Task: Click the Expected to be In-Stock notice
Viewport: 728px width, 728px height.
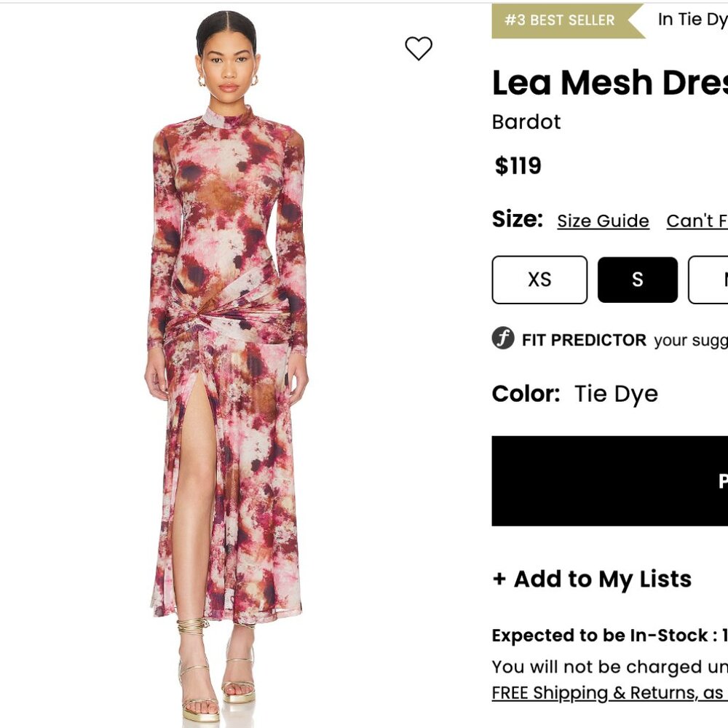Action: point(604,635)
